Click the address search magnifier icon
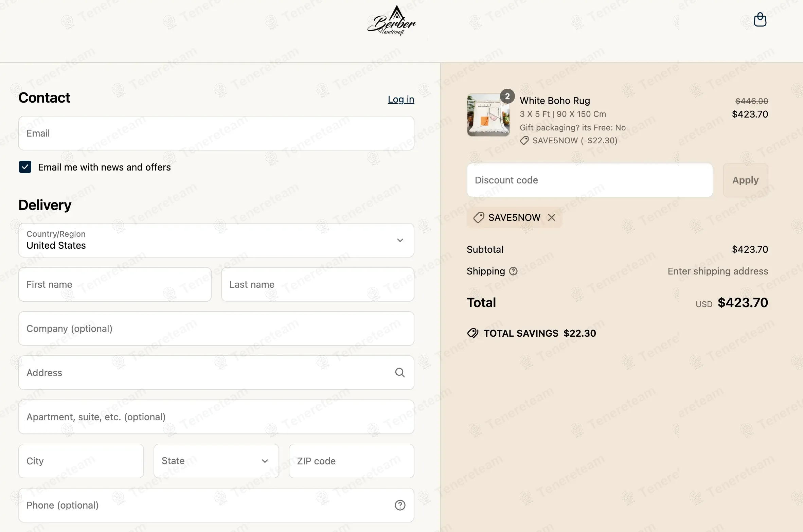Screen dimensions: 803x532 point(400,373)
